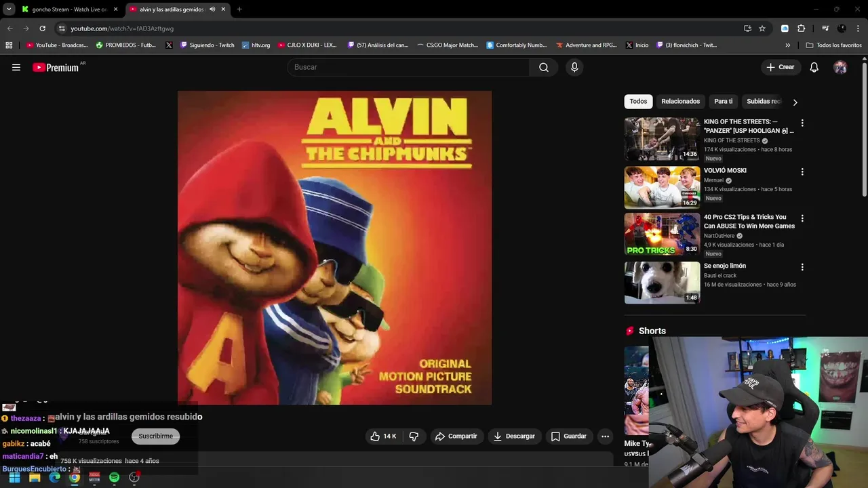
Task: Open OBS Studio from taskbar
Action: point(134,477)
